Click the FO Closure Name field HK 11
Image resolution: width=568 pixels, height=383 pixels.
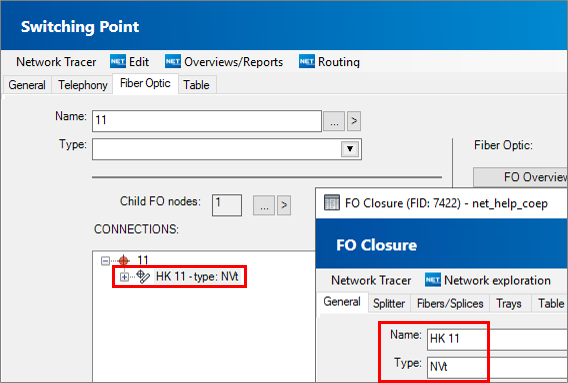[x=497, y=339]
